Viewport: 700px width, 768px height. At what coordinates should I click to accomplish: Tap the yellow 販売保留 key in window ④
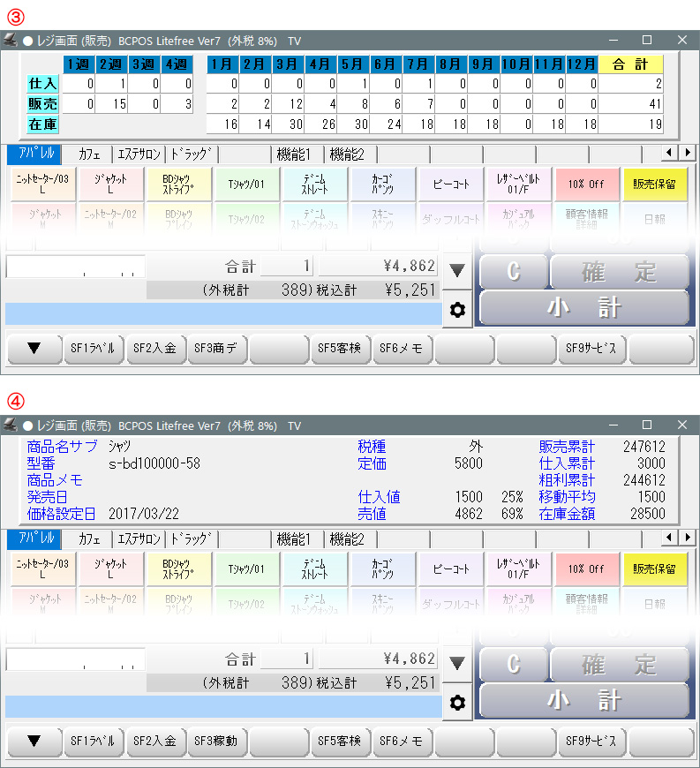pos(655,569)
